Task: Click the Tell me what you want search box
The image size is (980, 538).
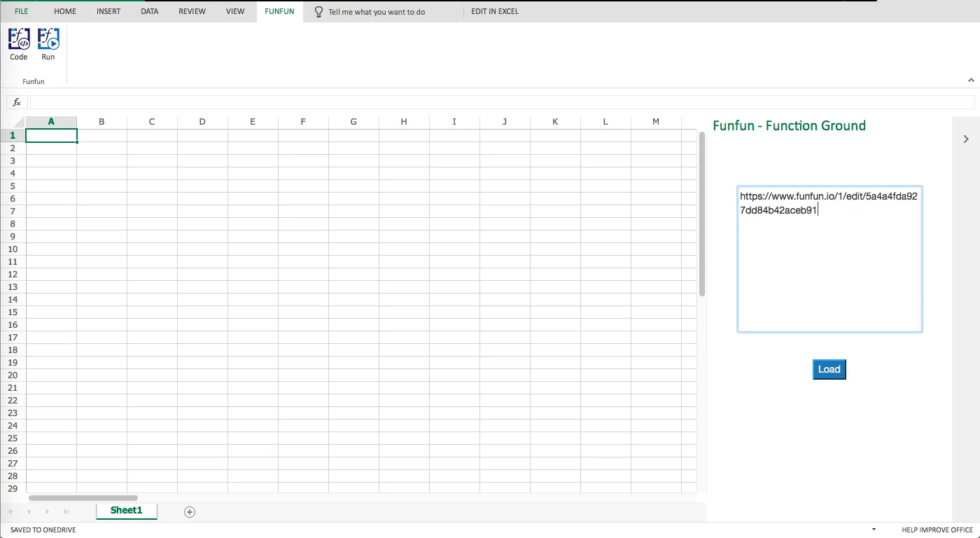Action: [x=377, y=12]
